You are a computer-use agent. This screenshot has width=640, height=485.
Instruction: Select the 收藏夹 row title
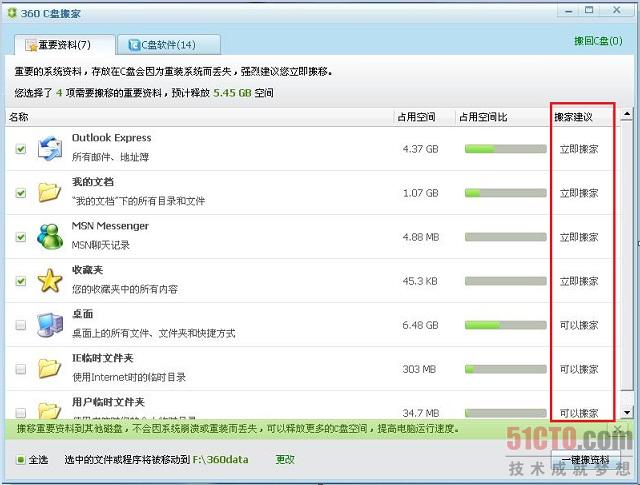coord(87,270)
